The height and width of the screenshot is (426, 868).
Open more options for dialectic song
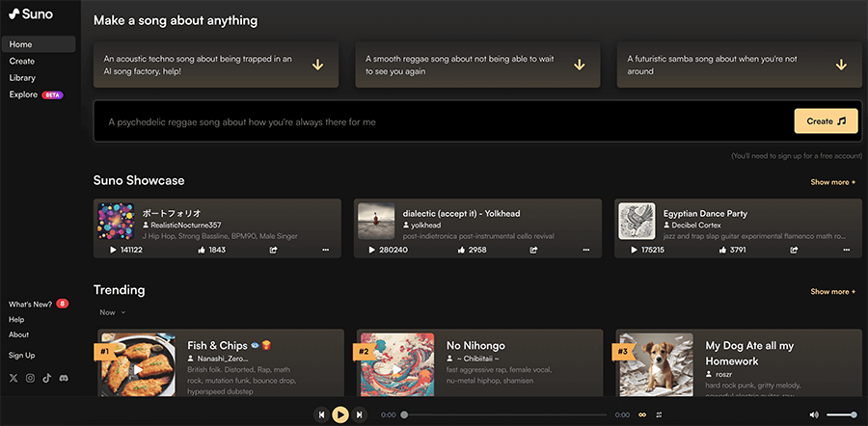585,250
